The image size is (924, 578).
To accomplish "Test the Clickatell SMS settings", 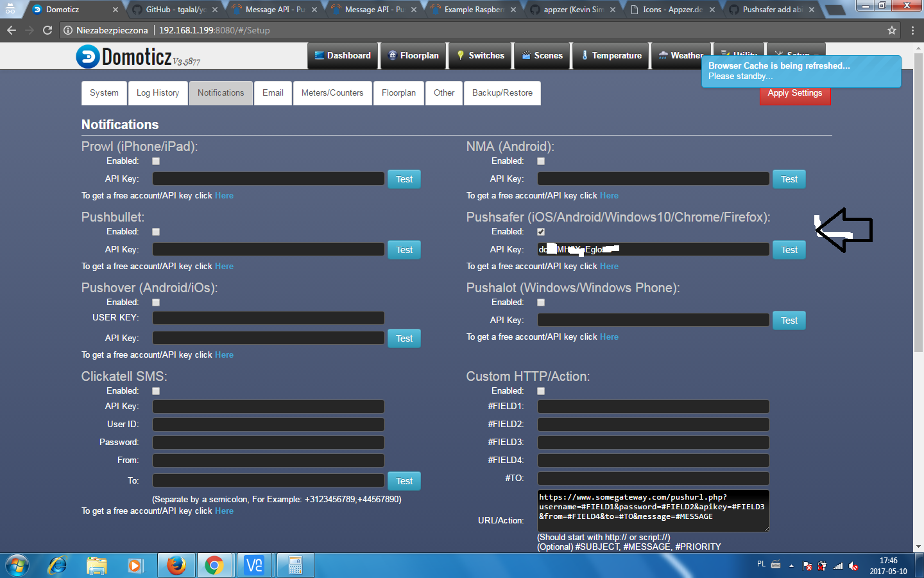I will click(404, 481).
